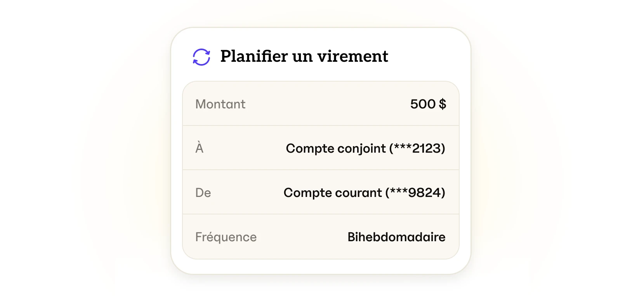The image size is (644, 296).
Task: Open the À destination row
Action: 321,148
